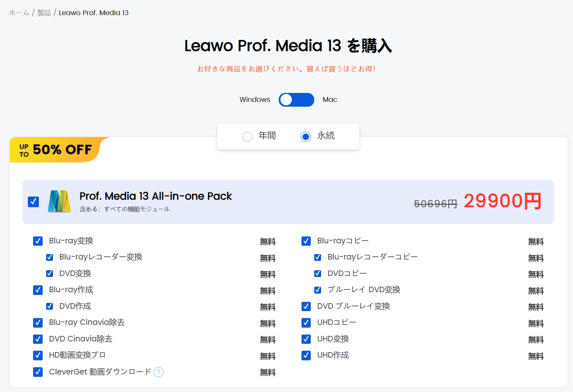The image size is (573, 392).
Task: Click the Leawo Prof. Media 13 breadcrumb entry
Action: pos(94,13)
